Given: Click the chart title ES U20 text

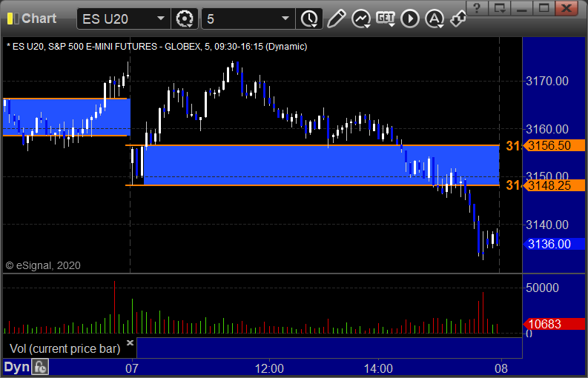Looking at the screenshot, I should [156, 47].
